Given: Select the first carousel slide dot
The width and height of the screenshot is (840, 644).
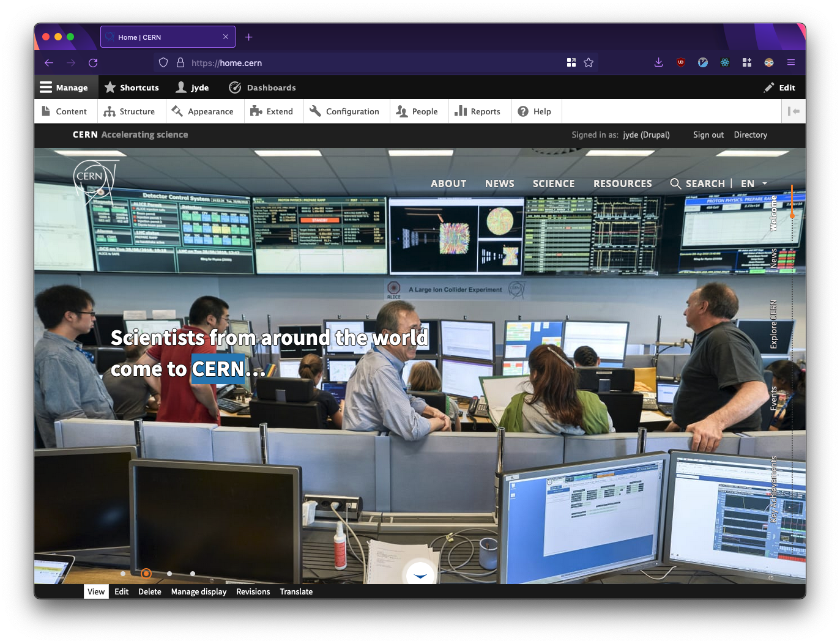Looking at the screenshot, I should pyautogui.click(x=123, y=574).
